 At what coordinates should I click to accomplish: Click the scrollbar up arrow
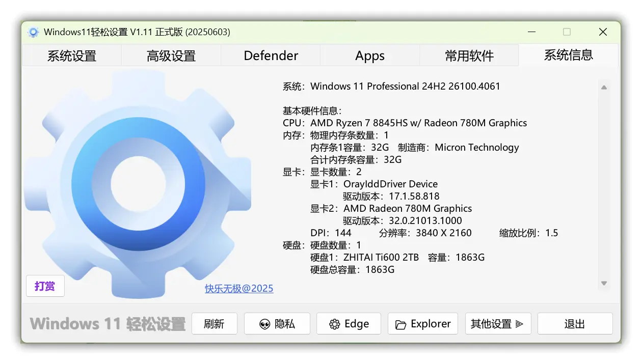click(x=604, y=88)
